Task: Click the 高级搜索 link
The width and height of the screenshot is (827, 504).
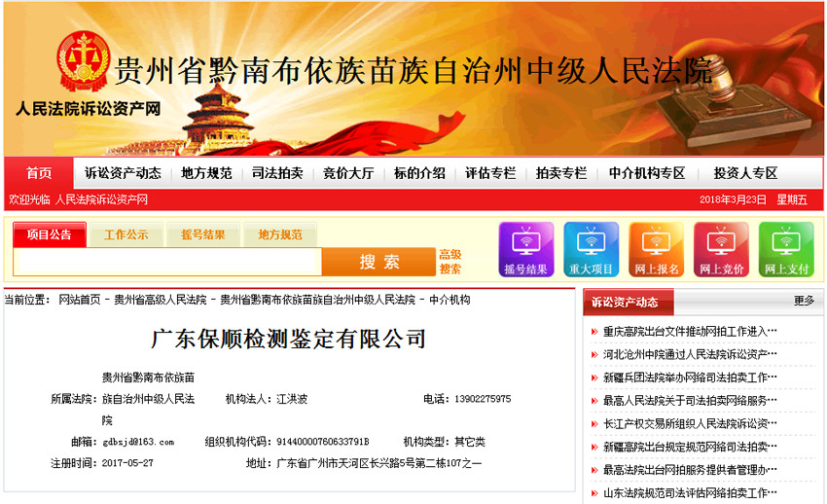Action: (x=449, y=262)
